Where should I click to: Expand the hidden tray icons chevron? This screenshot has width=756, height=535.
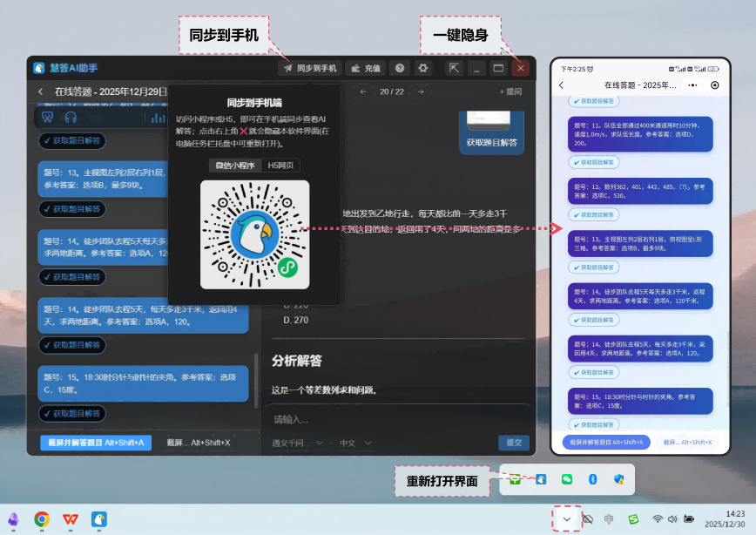(x=567, y=519)
